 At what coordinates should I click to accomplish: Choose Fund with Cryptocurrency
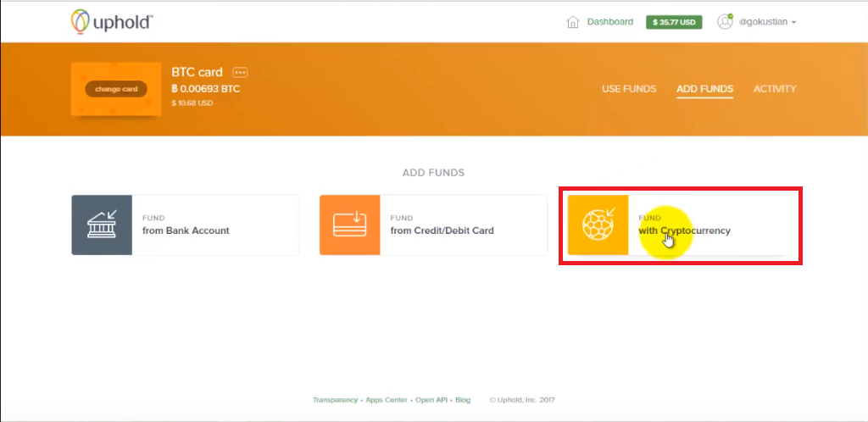682,225
